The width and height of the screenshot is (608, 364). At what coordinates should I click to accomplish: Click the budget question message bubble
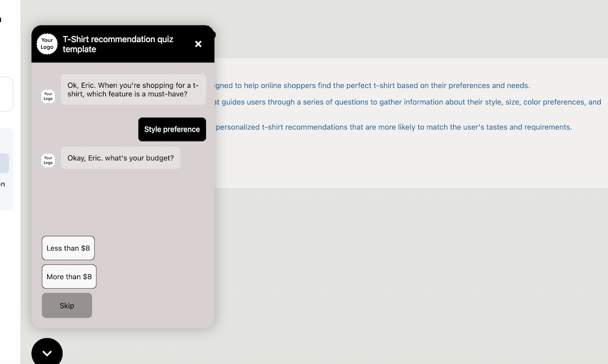(120, 158)
